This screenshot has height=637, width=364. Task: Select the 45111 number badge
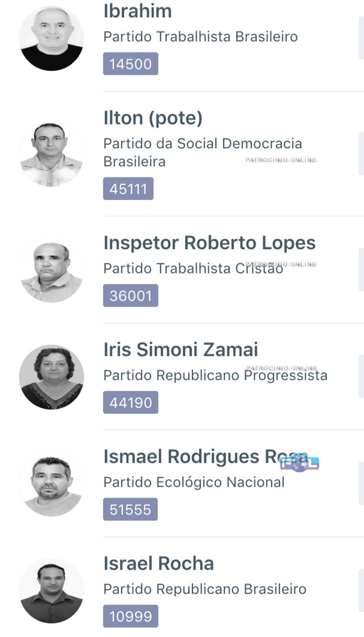(128, 189)
